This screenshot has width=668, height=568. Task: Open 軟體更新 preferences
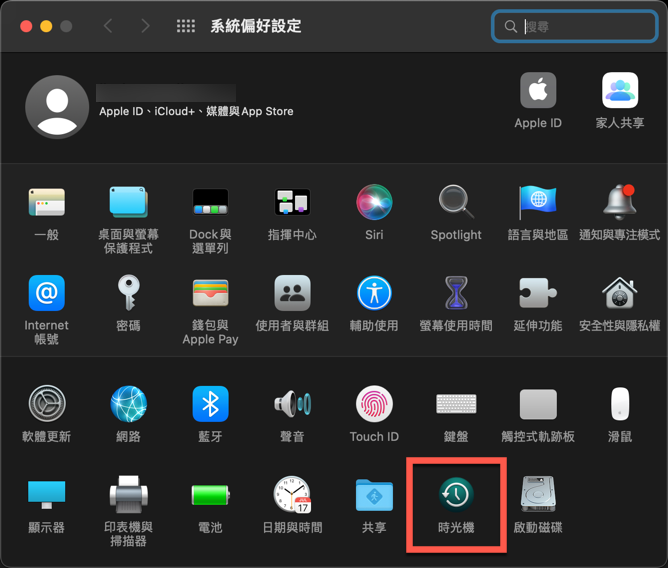coord(46,404)
